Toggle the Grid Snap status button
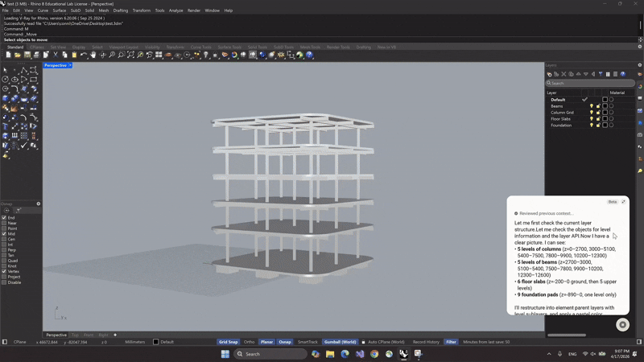Viewport: 644px width, 362px height. tap(228, 342)
